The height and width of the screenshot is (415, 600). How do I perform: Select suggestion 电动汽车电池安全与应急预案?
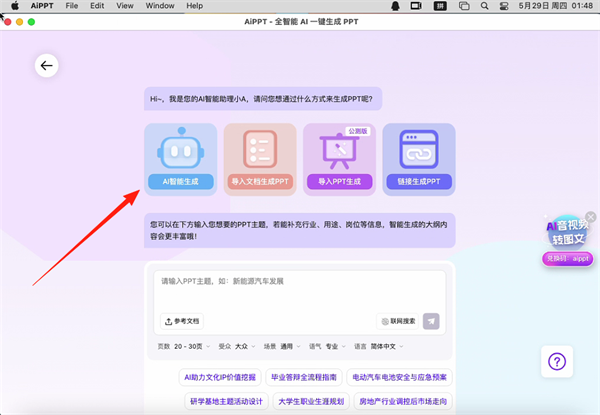coord(399,378)
